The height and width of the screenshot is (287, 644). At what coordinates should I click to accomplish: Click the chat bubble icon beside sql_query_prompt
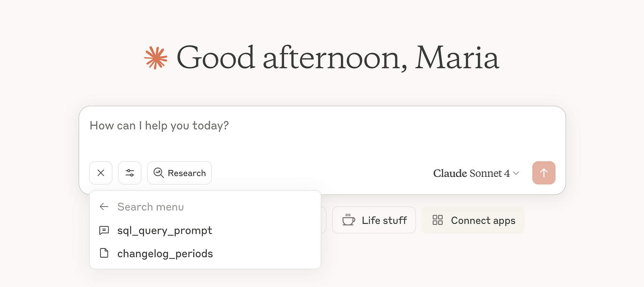[x=104, y=230]
